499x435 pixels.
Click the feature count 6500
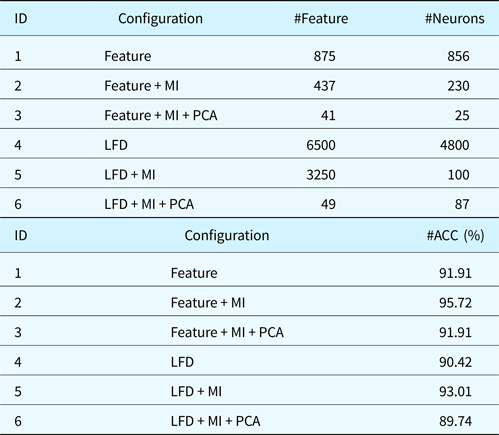(x=321, y=145)
